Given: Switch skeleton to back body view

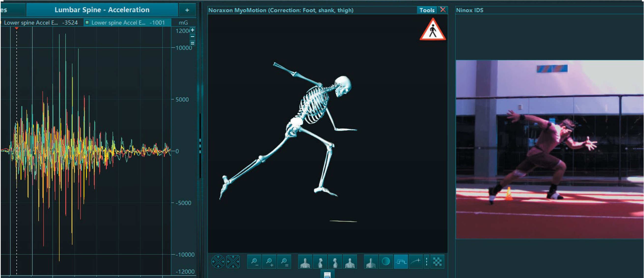Looking at the screenshot, I should coord(350,262).
